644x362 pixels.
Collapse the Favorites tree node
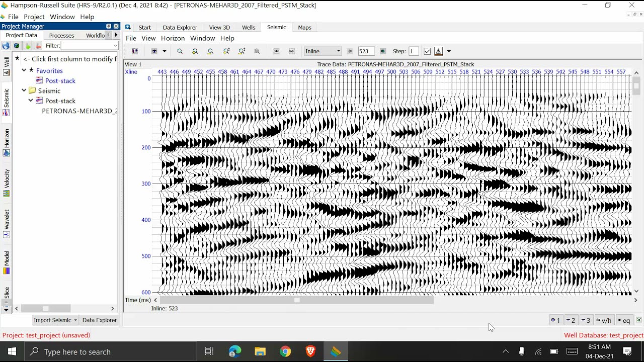[x=24, y=71]
